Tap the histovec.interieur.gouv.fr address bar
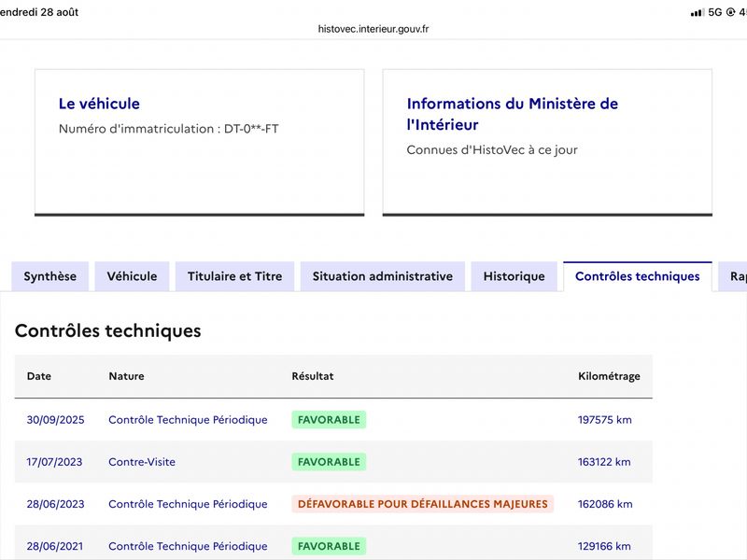The image size is (747, 560). click(373, 29)
